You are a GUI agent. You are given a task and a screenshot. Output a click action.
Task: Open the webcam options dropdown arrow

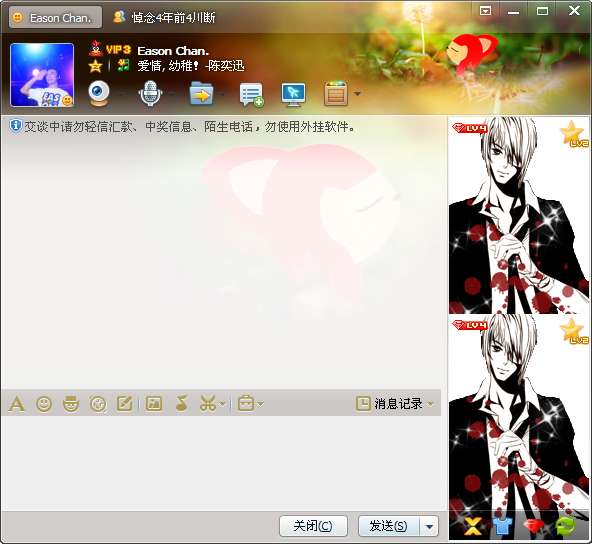tap(120, 94)
